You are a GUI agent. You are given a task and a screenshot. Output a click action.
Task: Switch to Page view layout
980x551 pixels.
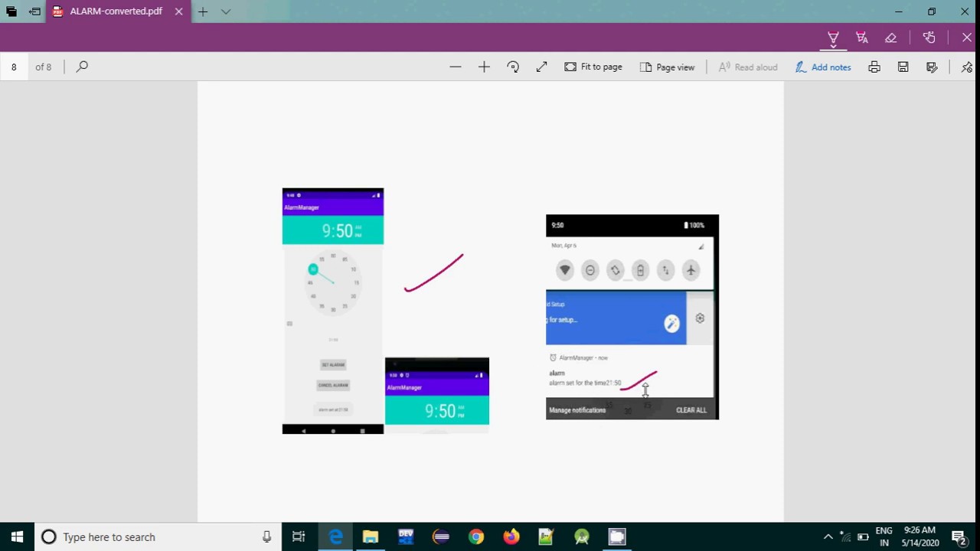click(x=667, y=67)
